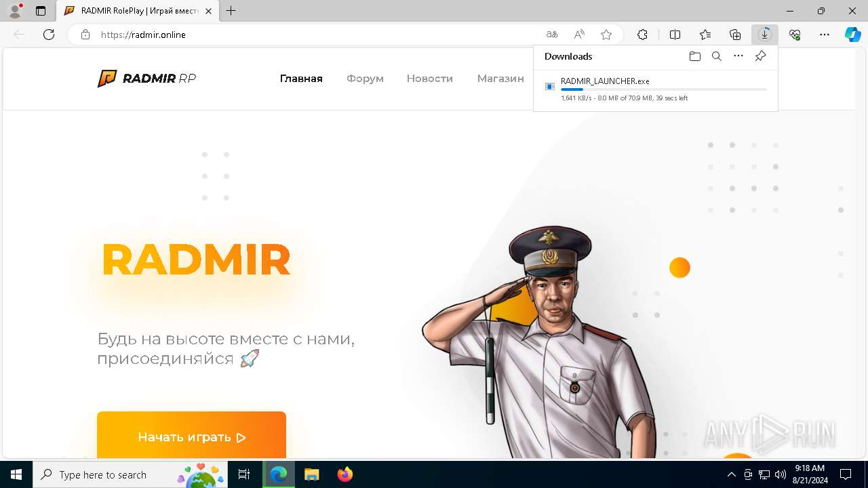Open the clock and date flyout
The height and width of the screenshot is (488, 868).
click(810, 474)
